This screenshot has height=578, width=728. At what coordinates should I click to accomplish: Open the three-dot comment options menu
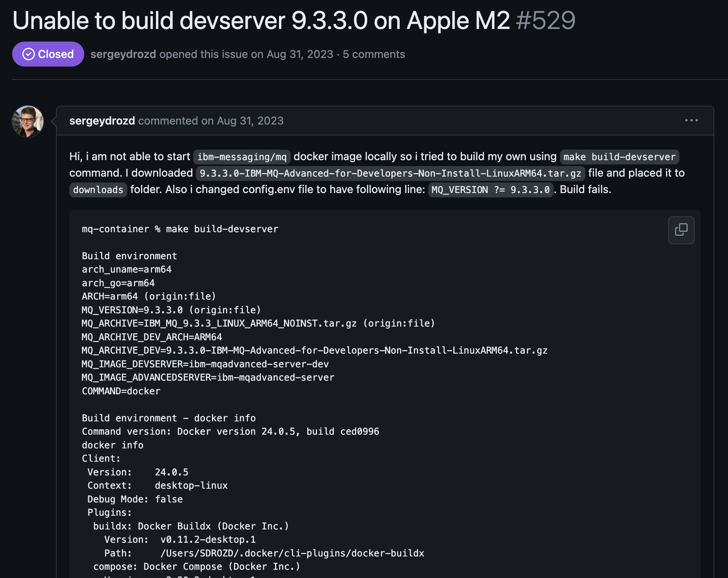coord(691,120)
